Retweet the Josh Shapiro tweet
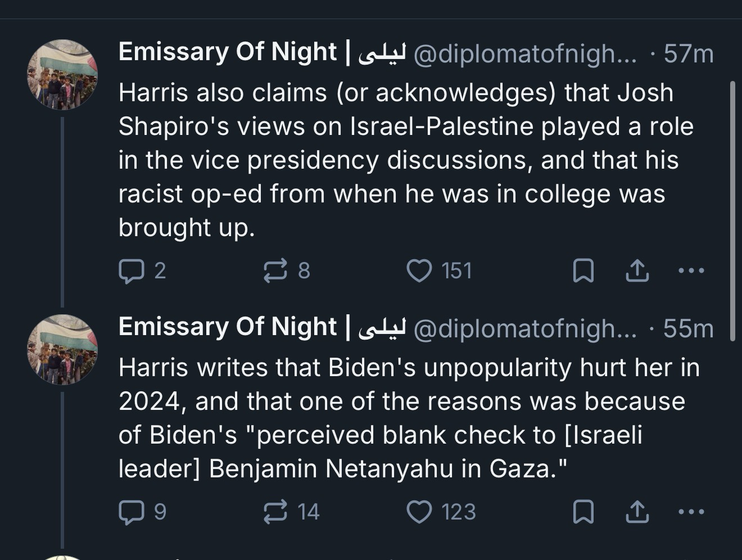The height and width of the screenshot is (560, 742). tap(275, 271)
